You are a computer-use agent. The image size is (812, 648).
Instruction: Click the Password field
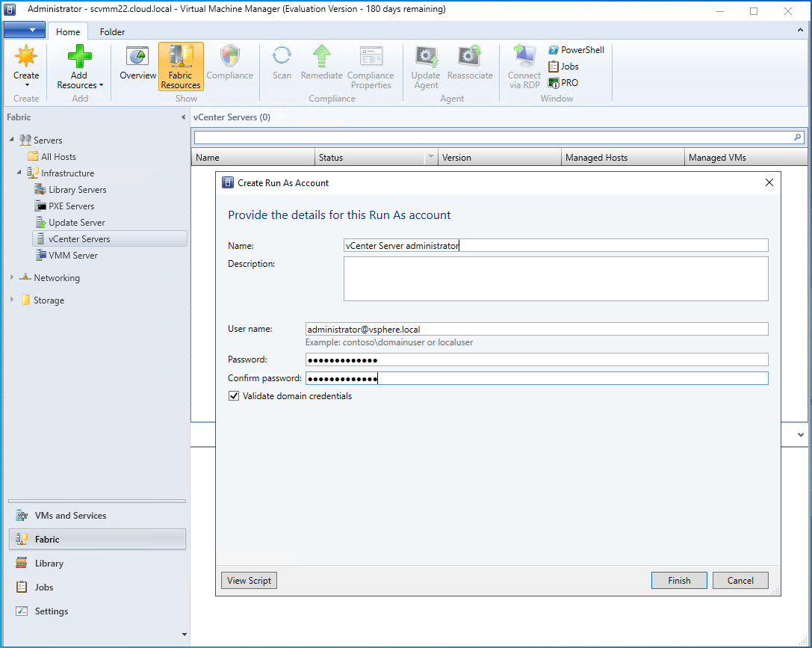[x=536, y=360]
